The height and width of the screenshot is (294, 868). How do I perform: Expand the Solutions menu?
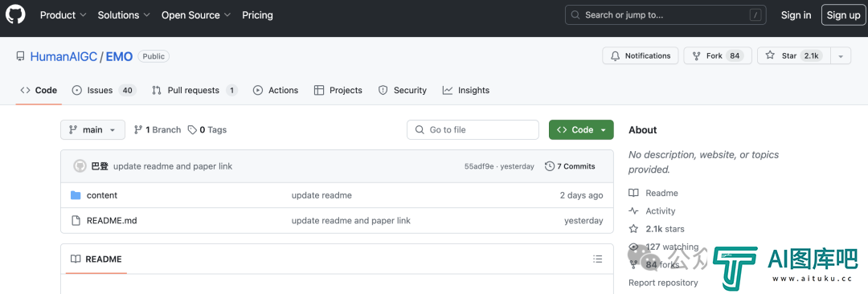(x=124, y=15)
